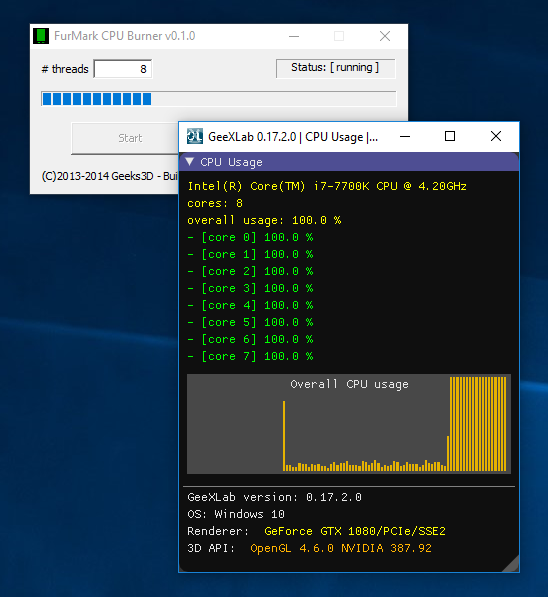Click the [core 5] 100.0 % row
Image resolution: width=548 pixels, height=597 pixels.
pos(251,322)
